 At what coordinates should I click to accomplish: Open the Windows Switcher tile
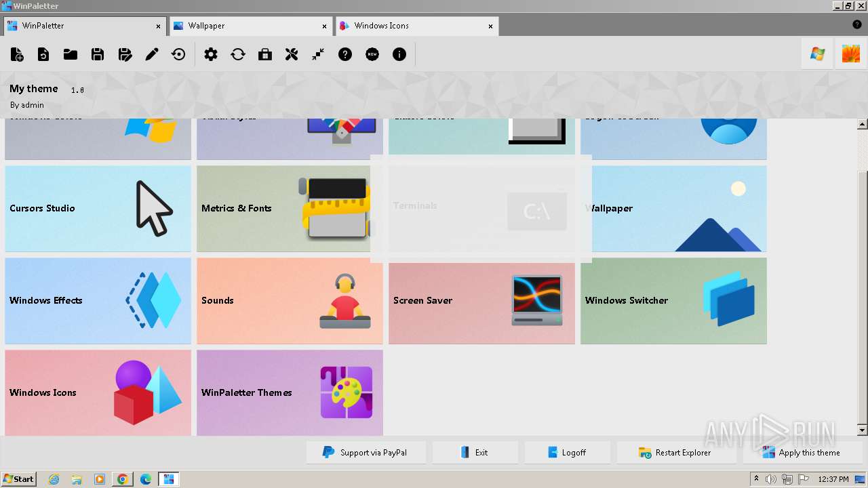[673, 301]
